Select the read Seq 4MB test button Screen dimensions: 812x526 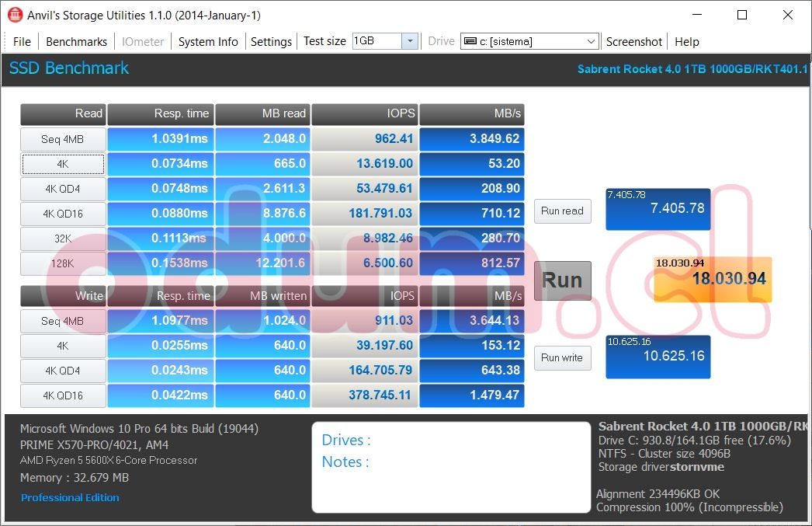tap(63, 140)
